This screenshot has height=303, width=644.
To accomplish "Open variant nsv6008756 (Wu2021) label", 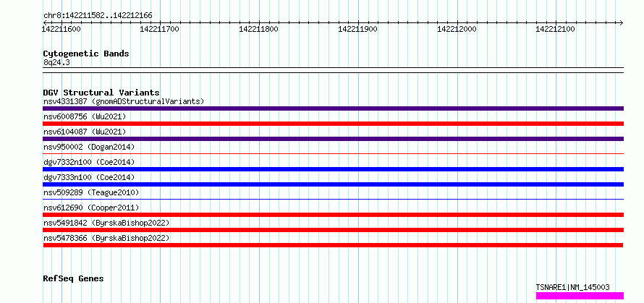I will click(x=85, y=116).
